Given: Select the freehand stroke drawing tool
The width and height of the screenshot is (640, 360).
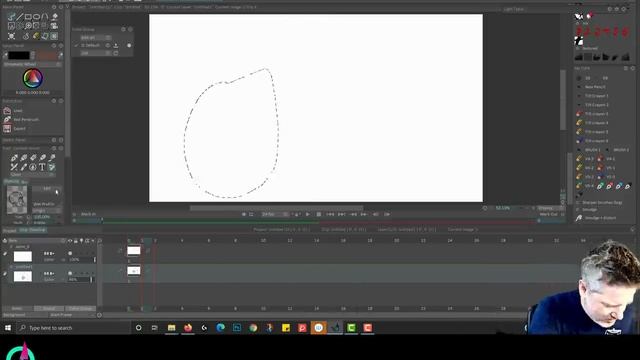Looking at the screenshot, I should [x=11, y=17].
